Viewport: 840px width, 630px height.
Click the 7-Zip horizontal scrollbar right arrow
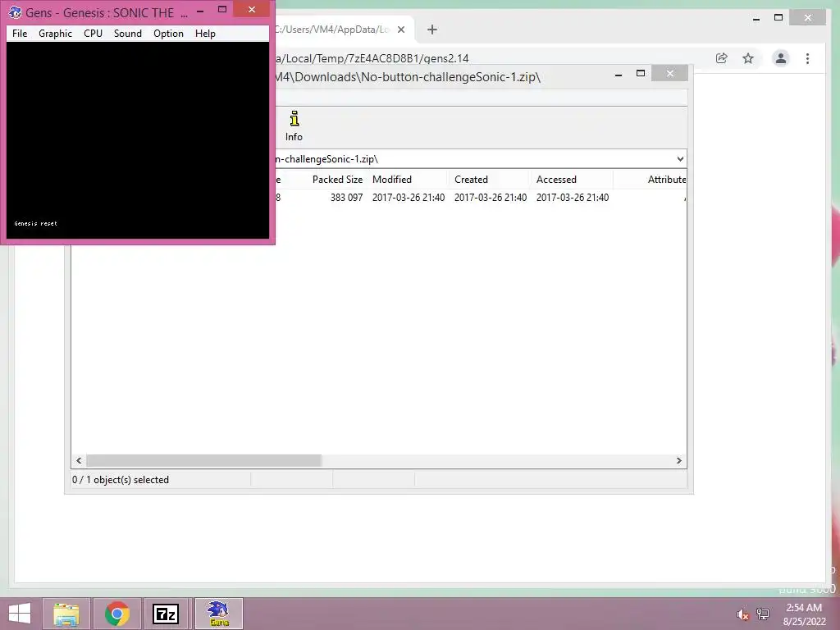[678, 461]
